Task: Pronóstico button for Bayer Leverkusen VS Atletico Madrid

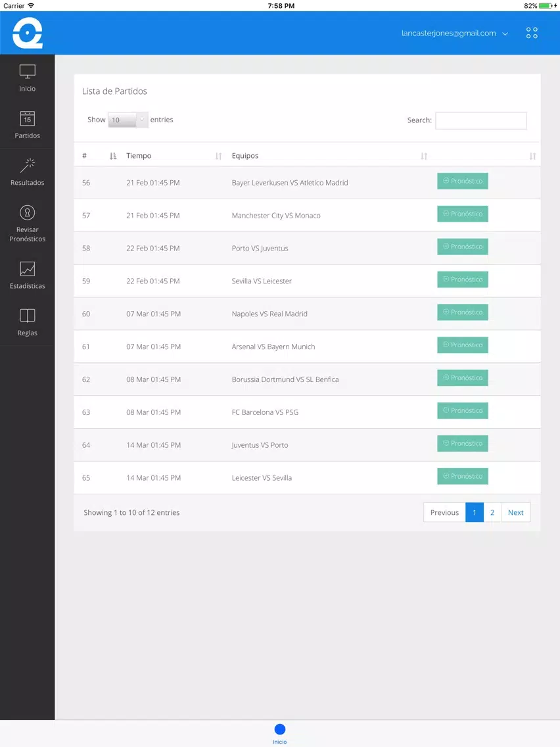Action: tap(462, 181)
